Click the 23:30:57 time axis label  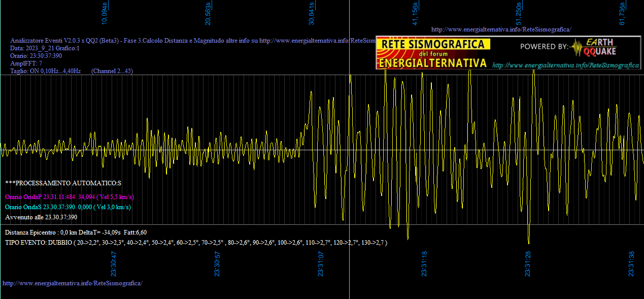coord(218,264)
